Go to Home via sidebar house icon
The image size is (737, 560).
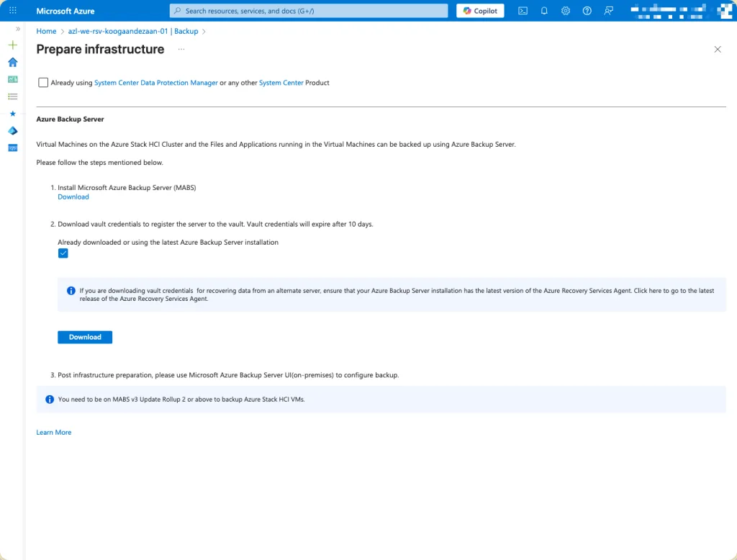click(x=12, y=63)
